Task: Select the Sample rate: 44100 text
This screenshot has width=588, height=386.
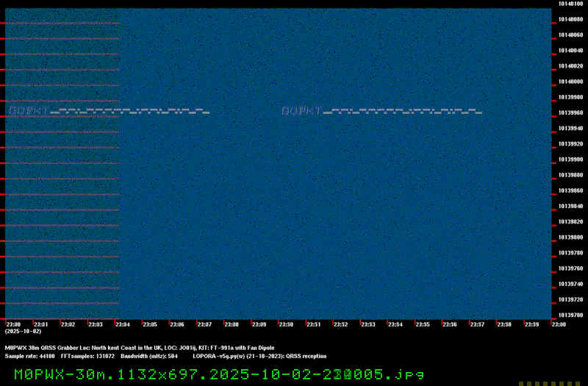Action: (x=29, y=356)
